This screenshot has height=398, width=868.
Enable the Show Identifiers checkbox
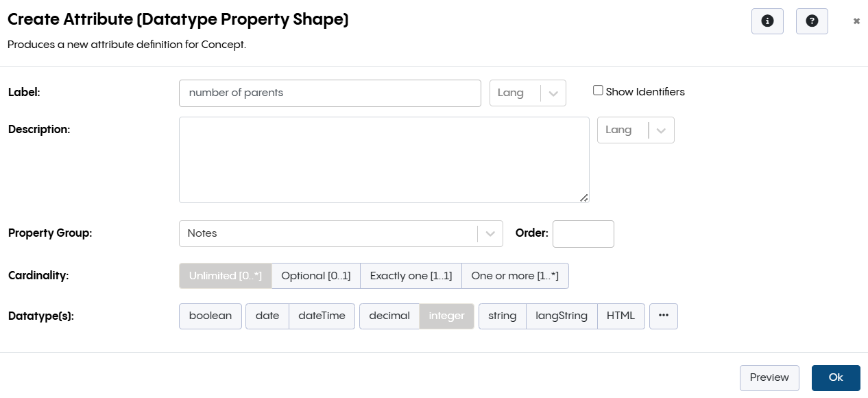point(597,89)
